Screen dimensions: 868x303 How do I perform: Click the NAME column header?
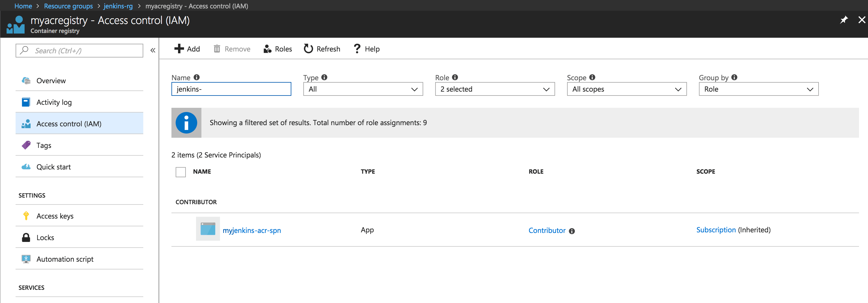point(202,171)
